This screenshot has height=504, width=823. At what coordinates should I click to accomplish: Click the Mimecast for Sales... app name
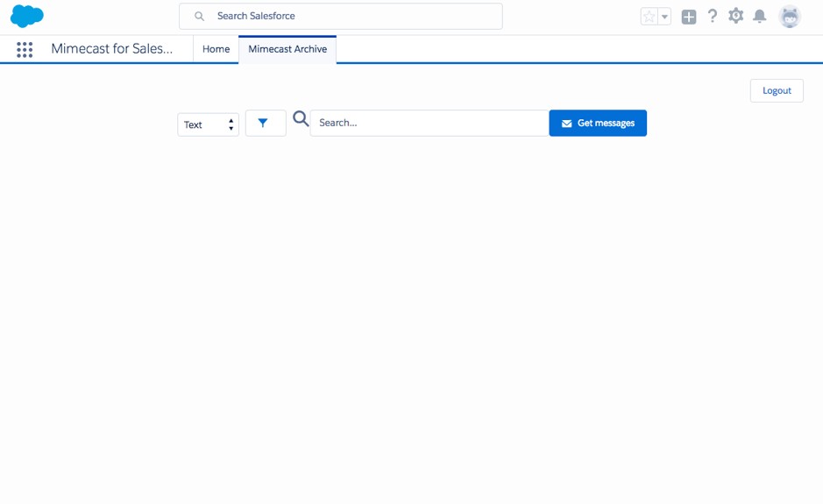click(112, 49)
